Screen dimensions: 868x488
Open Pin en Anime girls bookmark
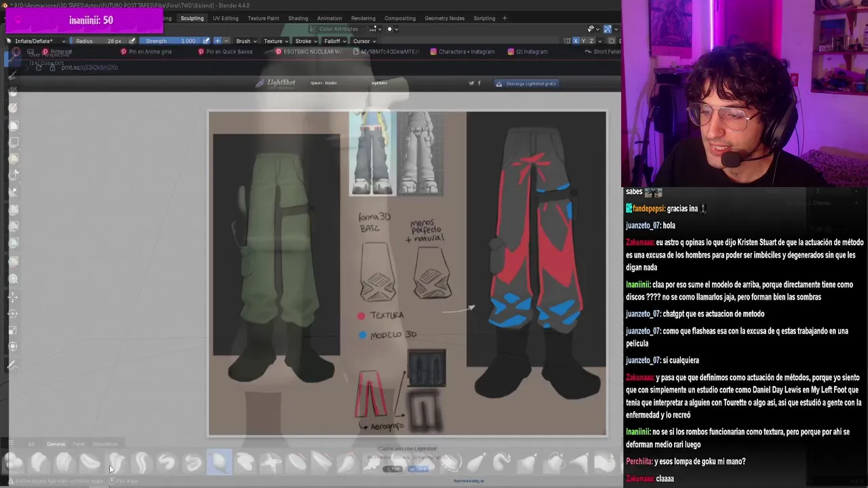point(146,52)
